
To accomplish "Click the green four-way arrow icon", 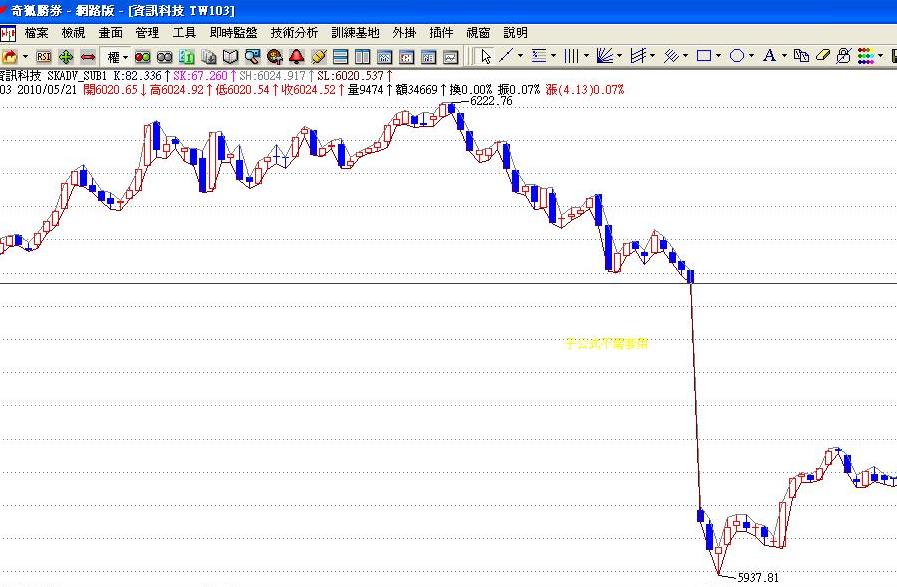I will (x=66, y=56).
